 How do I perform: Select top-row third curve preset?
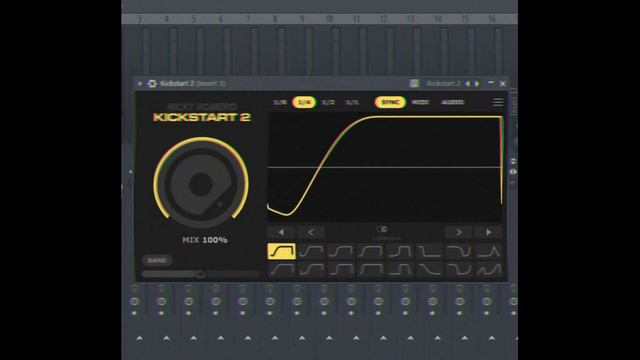(x=341, y=251)
